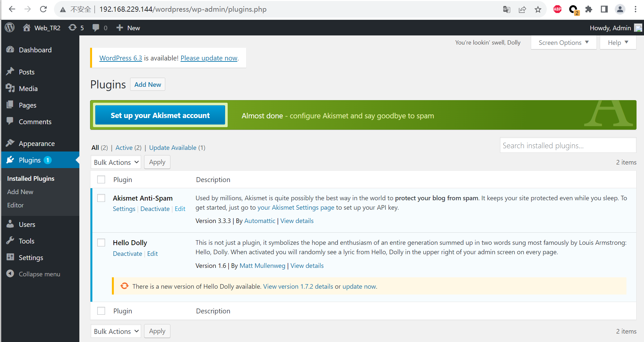Check the Hello Dolly plugin checkbox

pyautogui.click(x=101, y=243)
